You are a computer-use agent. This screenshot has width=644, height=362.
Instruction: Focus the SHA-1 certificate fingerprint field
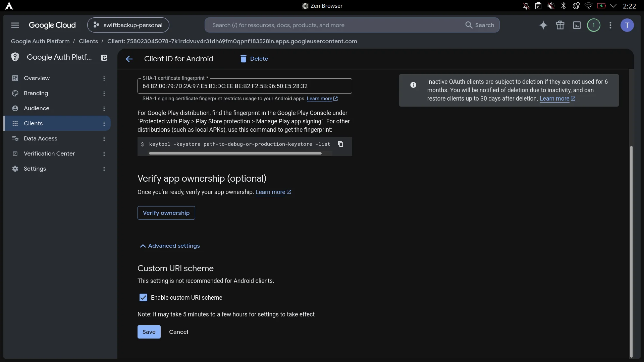coord(245,86)
